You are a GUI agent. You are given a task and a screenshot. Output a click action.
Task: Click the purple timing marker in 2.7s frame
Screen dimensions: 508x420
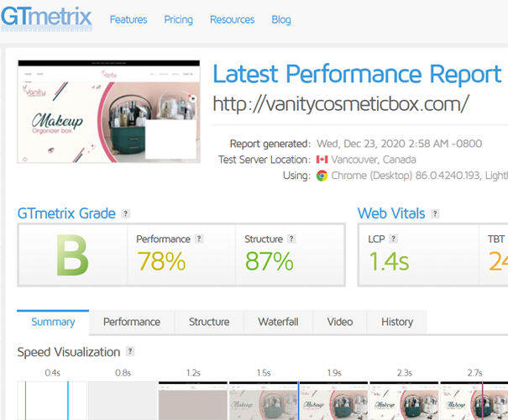point(483,401)
